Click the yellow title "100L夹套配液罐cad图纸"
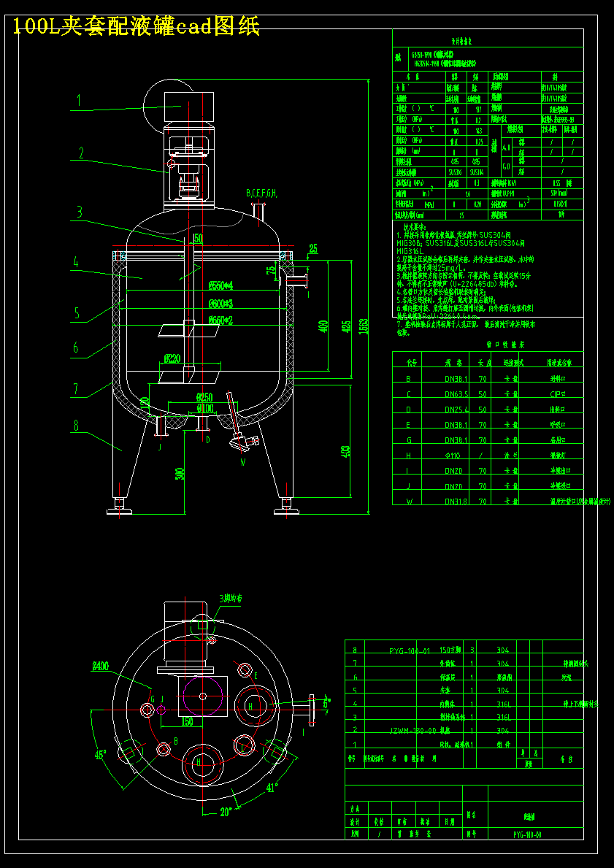 pyautogui.click(x=136, y=26)
